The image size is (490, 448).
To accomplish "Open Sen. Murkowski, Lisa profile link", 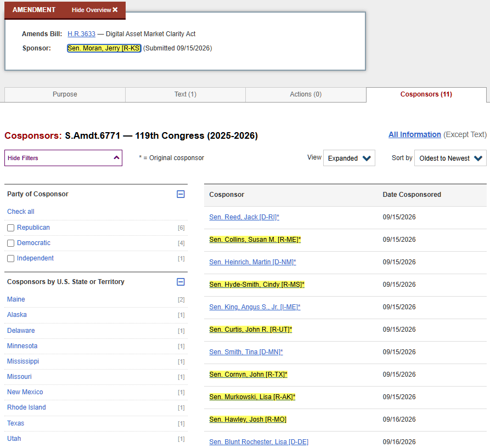I will [252, 397].
